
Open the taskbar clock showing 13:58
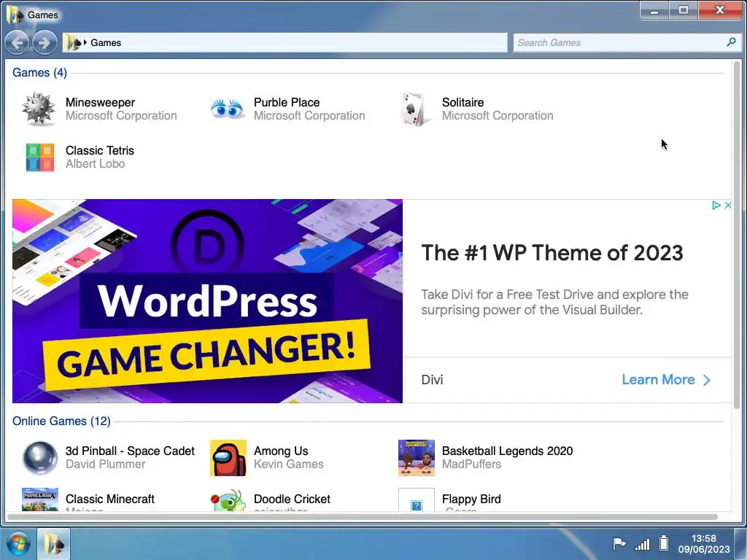click(704, 544)
